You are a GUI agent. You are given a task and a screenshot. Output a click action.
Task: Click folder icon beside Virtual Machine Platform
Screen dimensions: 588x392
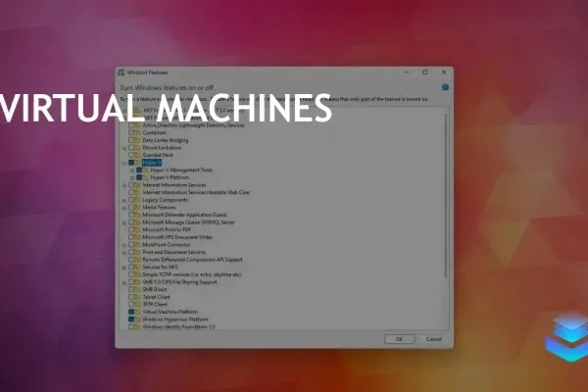(137, 312)
